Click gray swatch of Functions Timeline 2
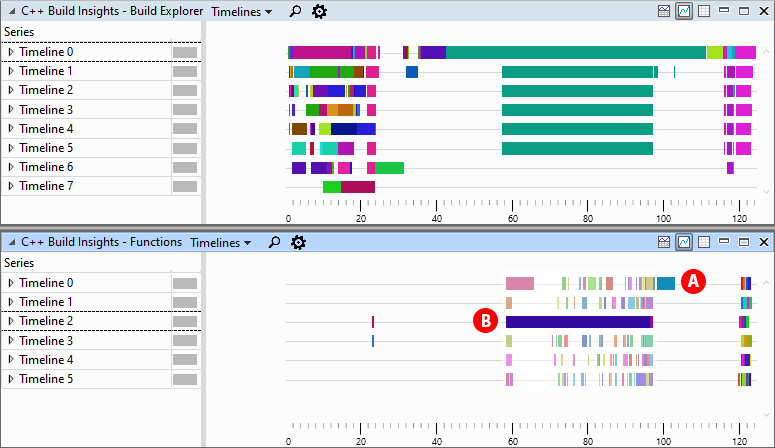Image resolution: width=775 pixels, height=448 pixels. pos(185,321)
